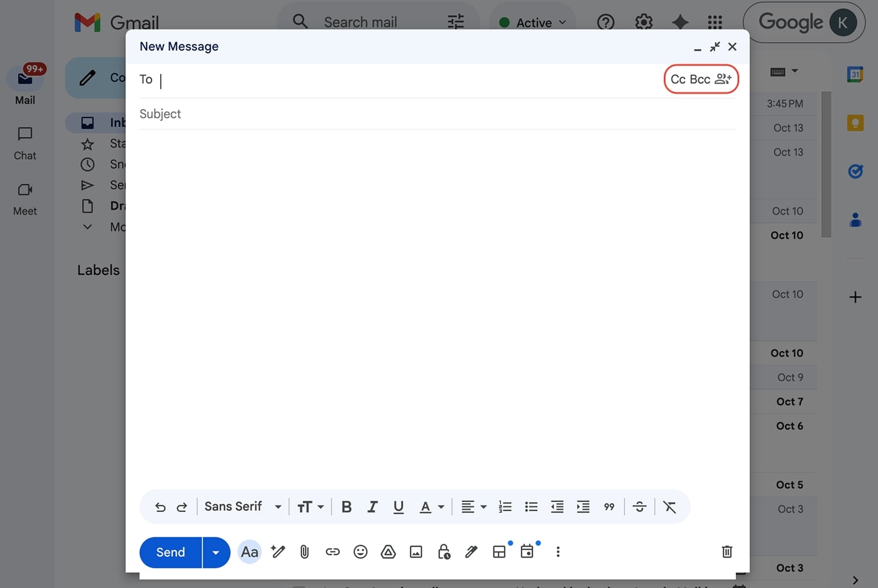Toggle strikethrough formatting

pyautogui.click(x=640, y=507)
